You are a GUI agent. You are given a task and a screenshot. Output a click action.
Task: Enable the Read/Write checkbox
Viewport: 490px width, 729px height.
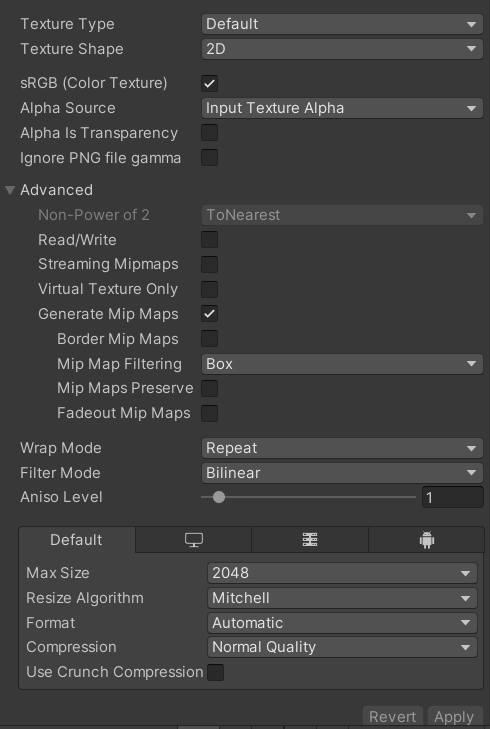click(209, 240)
